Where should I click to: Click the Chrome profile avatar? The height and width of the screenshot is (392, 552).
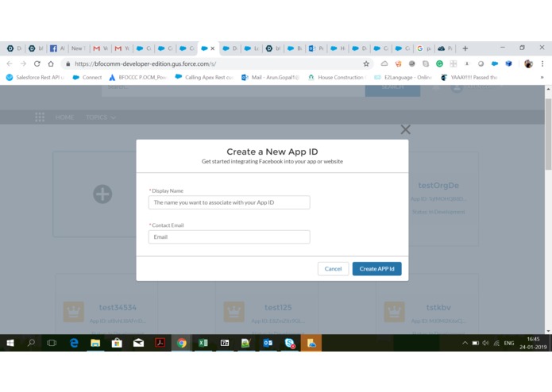[528, 63]
